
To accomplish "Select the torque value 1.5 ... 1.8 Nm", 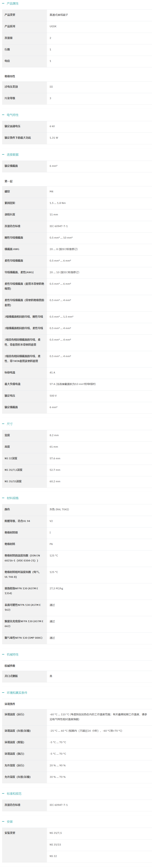I will point(58,203).
